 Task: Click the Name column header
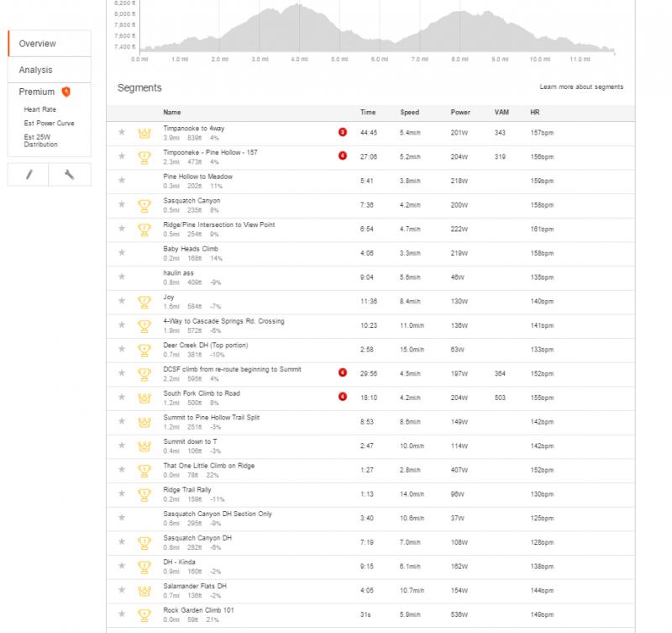tap(172, 113)
